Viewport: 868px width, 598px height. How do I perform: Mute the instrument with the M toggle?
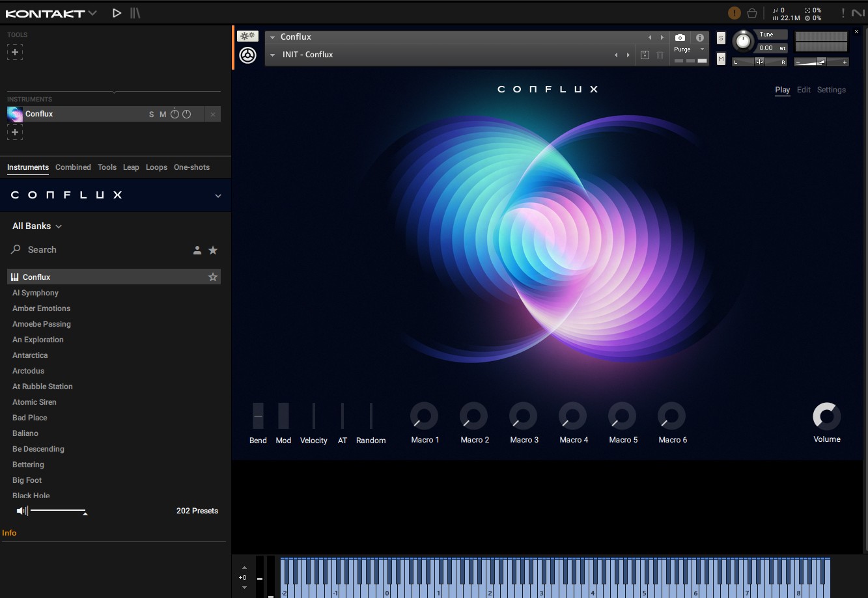(x=162, y=114)
